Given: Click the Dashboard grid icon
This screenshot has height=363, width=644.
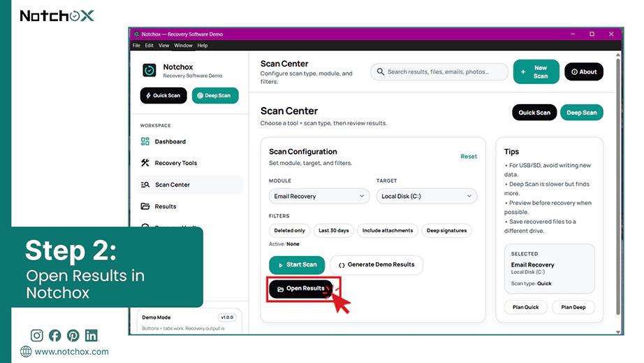Looking at the screenshot, I should (145, 141).
